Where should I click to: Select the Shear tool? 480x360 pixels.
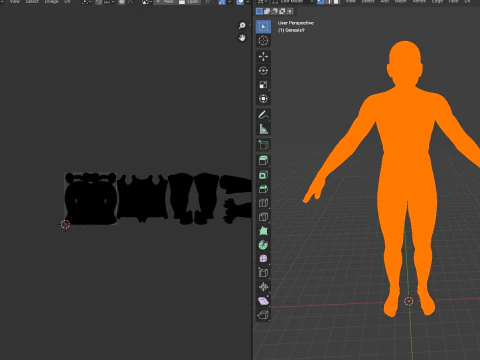tap(263, 301)
